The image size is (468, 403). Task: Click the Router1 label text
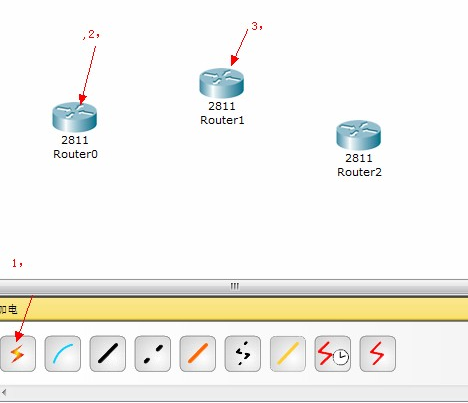click(x=222, y=120)
